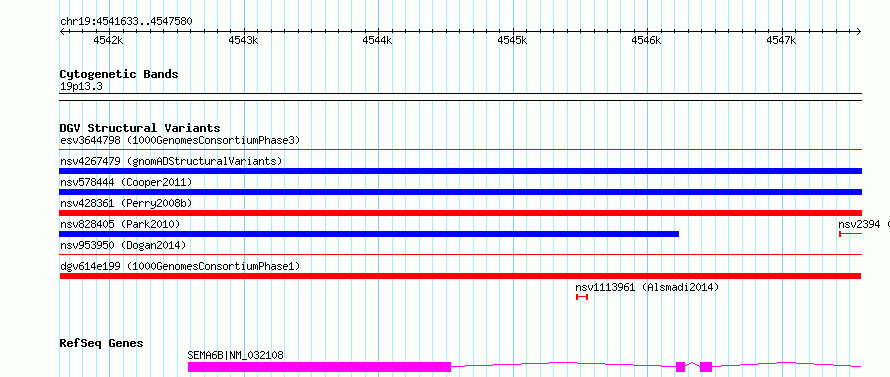Image resolution: width=890 pixels, height=377 pixels.
Task: Click the ruler's left arrow end
Action: coord(62,31)
